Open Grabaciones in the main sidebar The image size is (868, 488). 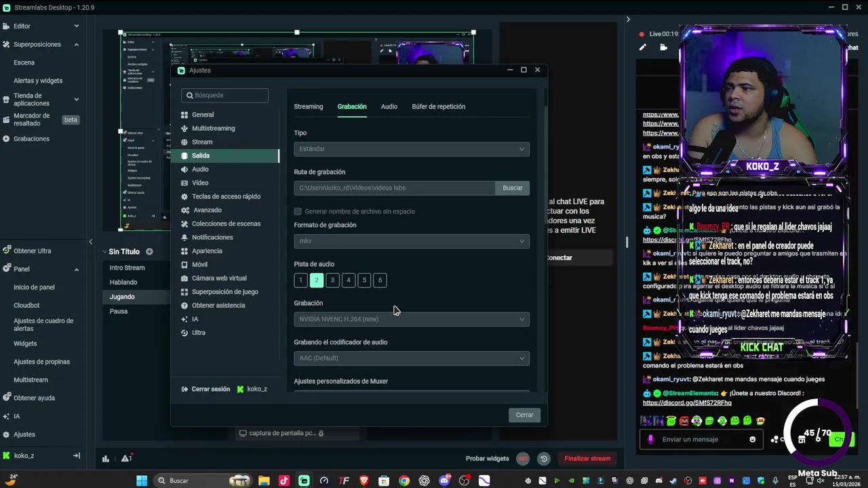pos(31,138)
